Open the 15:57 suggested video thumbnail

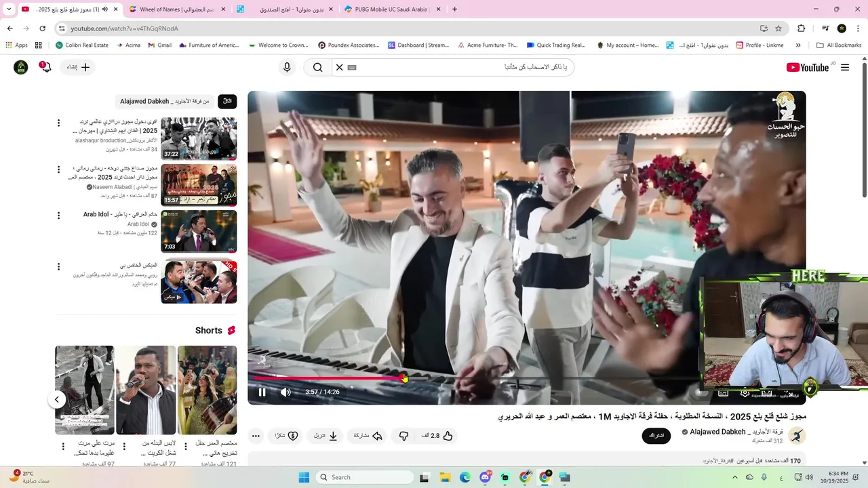pyautogui.click(x=199, y=184)
